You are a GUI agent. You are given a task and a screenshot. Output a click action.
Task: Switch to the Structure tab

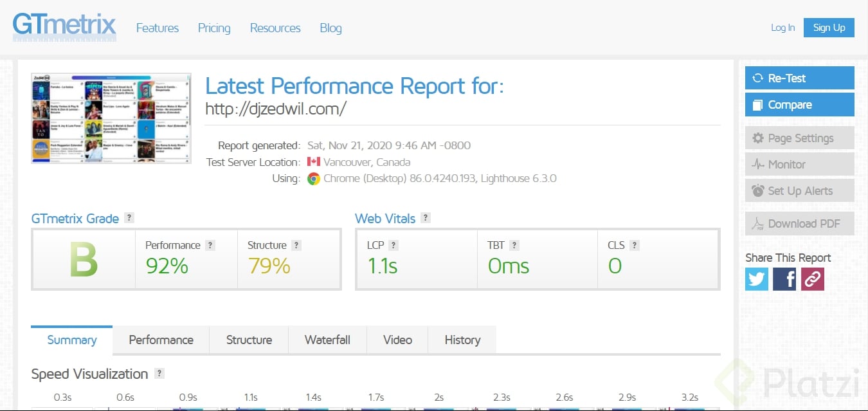pos(249,340)
